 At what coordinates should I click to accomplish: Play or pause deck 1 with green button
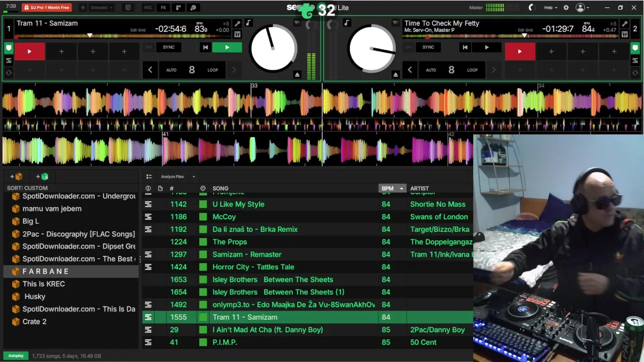click(x=227, y=47)
